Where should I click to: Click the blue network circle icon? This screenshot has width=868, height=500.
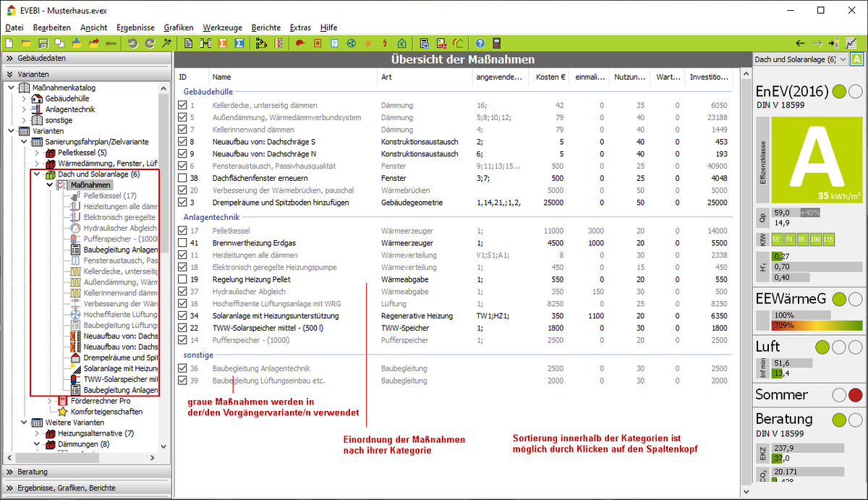click(352, 43)
